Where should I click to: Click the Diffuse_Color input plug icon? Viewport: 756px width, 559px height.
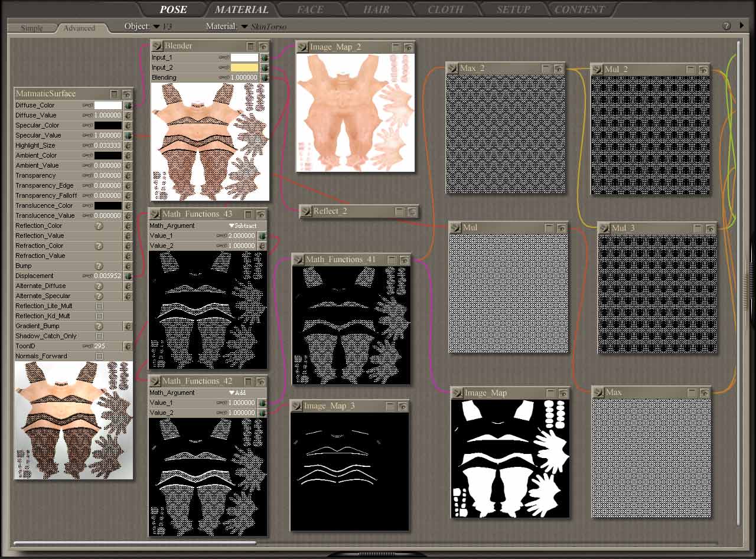pyautogui.click(x=128, y=105)
